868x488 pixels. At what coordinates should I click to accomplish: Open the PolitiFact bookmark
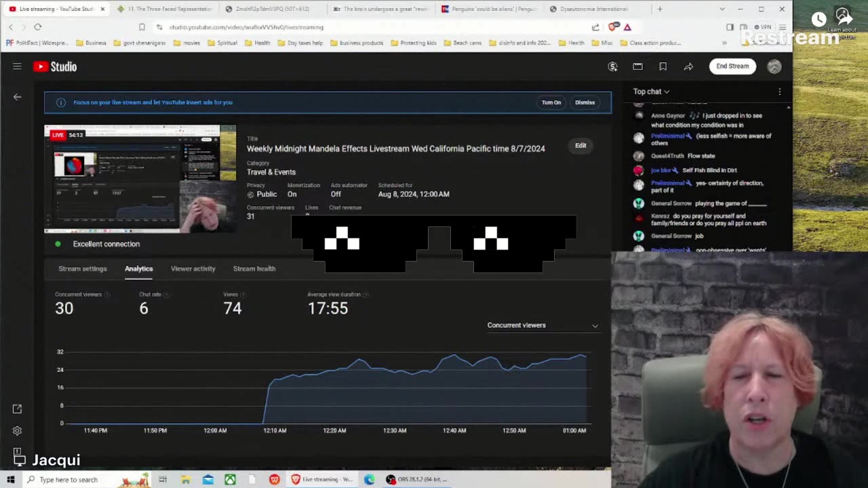(x=37, y=43)
